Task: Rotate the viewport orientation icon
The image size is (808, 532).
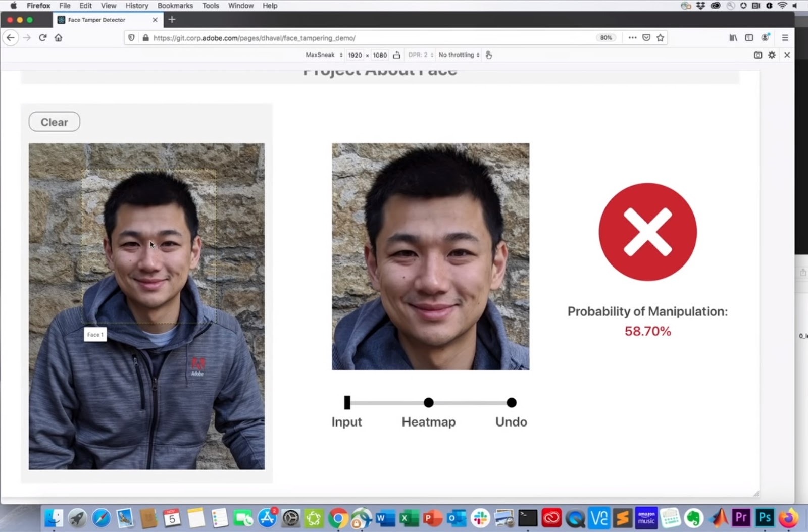Action: pyautogui.click(x=397, y=55)
